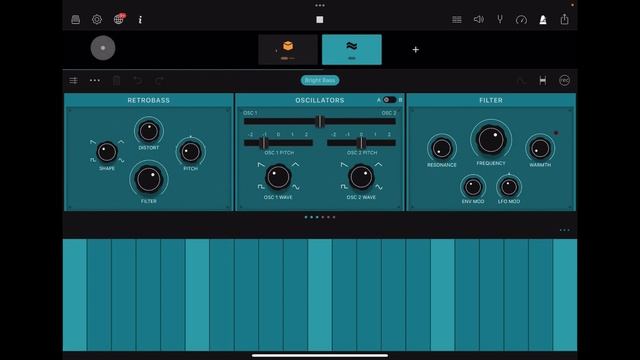Image resolution: width=640 pixels, height=360 pixels.
Task: Select the orange drum cube track tab
Action: [288, 49]
